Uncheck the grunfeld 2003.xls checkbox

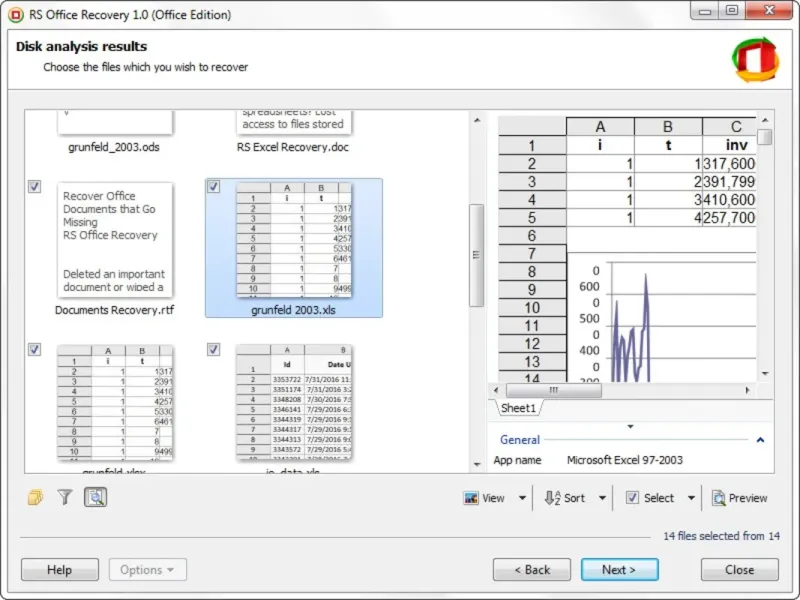coord(213,187)
